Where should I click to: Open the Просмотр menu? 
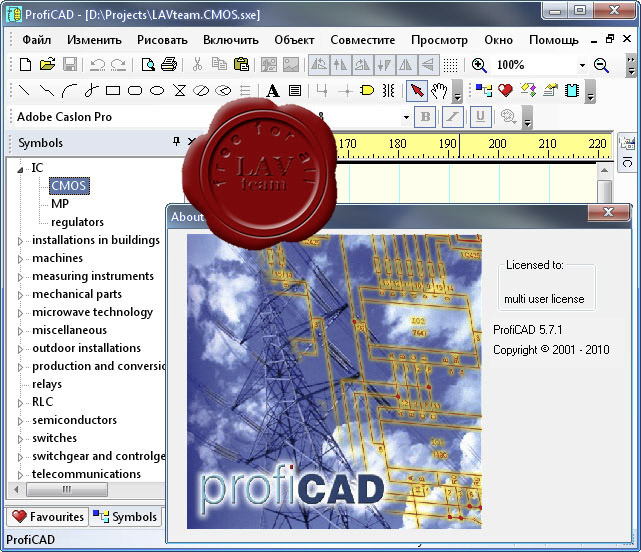tap(439, 40)
